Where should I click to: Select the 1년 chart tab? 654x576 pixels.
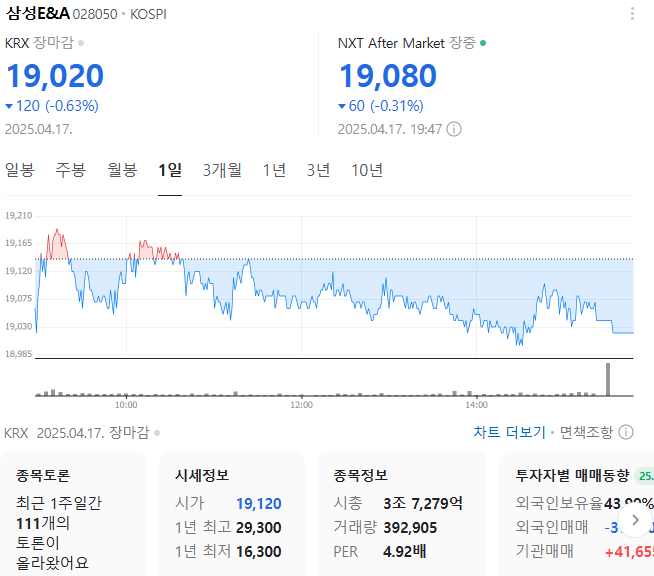[x=274, y=170]
